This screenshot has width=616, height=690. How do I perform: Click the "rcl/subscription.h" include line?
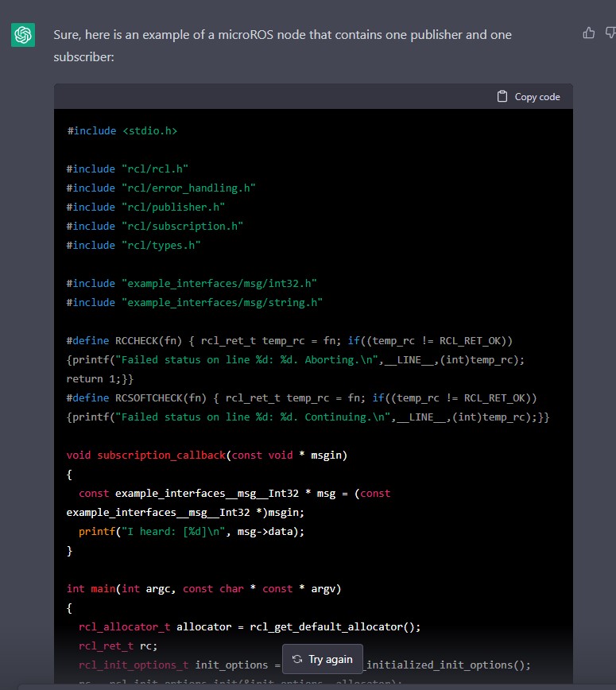pyautogui.click(x=154, y=227)
